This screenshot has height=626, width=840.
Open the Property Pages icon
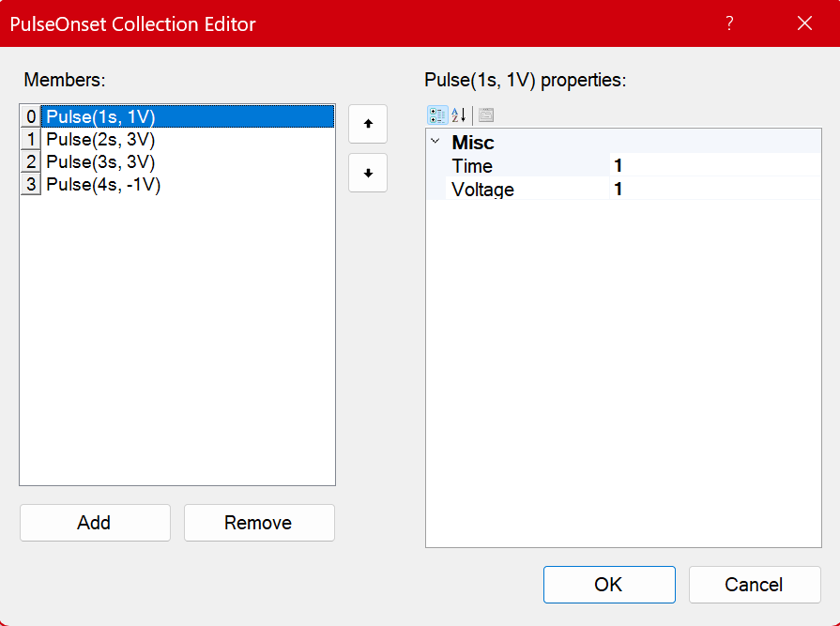coord(486,115)
